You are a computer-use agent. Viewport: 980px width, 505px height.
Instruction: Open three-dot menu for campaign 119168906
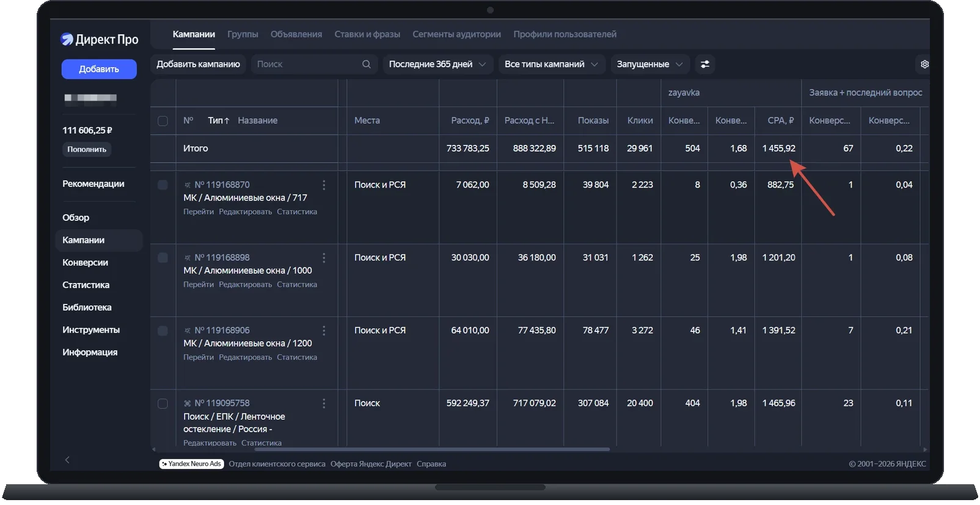324,330
